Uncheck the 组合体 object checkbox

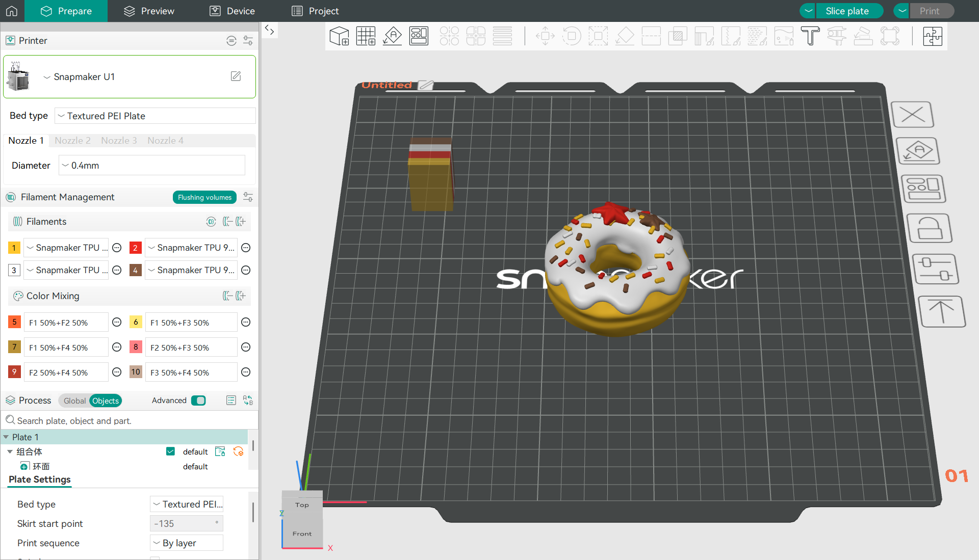[x=170, y=451]
